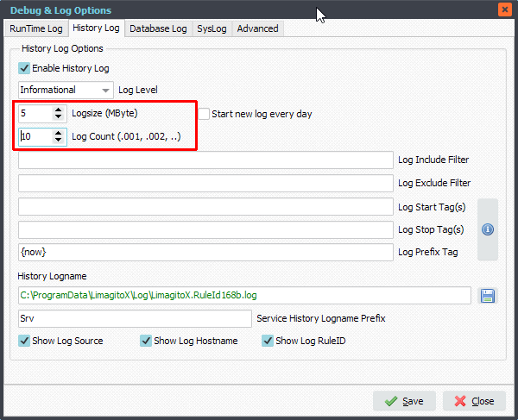Increase Log Count with up arrow
The image size is (518, 420).
click(59, 133)
